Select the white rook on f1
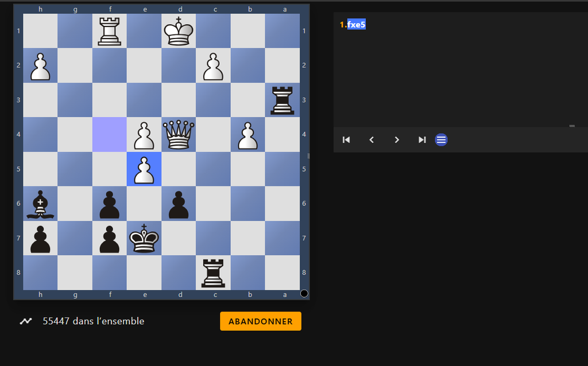Viewport: 588px width, 366px height. [110, 31]
